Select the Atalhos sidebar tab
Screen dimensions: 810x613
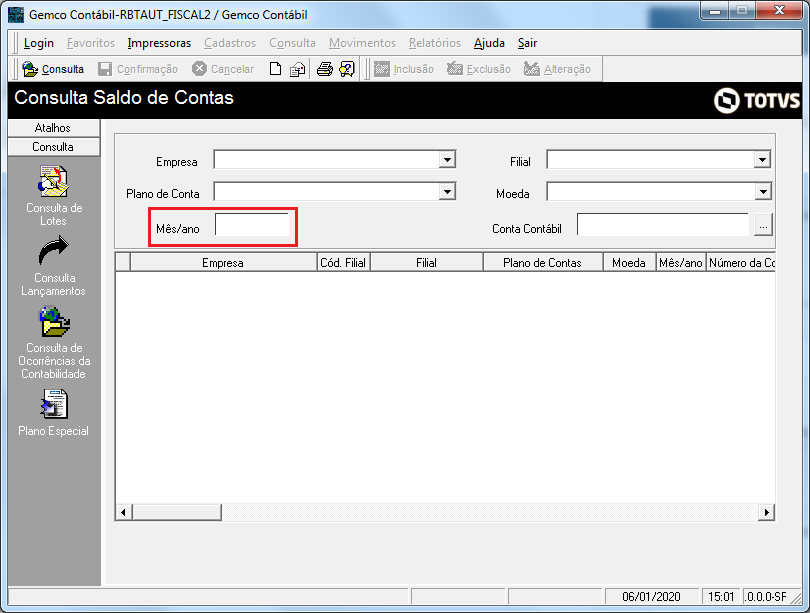54,128
